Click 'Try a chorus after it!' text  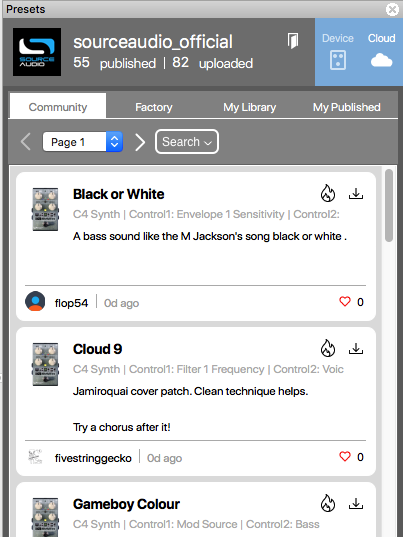122,427
